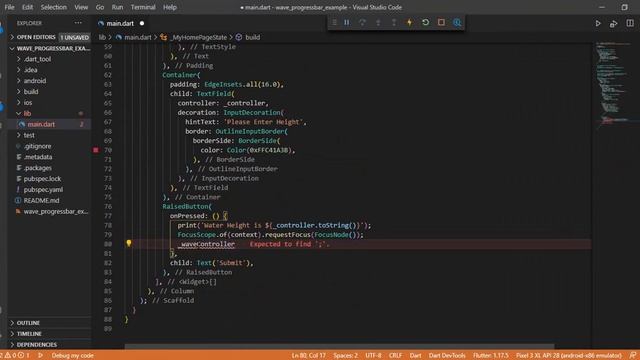The height and width of the screenshot is (360, 640).
Task: Open Dart DevTools widget inspector icon
Action: [x=457, y=22]
